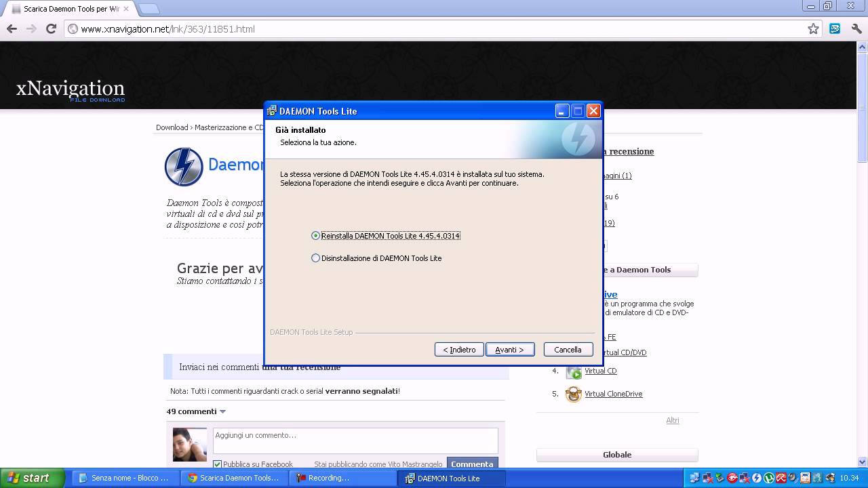The image size is (868, 488).
Task: Click the commenter profile photo thumbnail
Action: pyautogui.click(x=190, y=445)
